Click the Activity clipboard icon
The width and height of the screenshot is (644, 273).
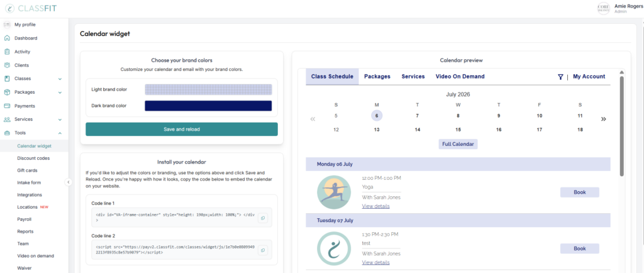click(7, 52)
